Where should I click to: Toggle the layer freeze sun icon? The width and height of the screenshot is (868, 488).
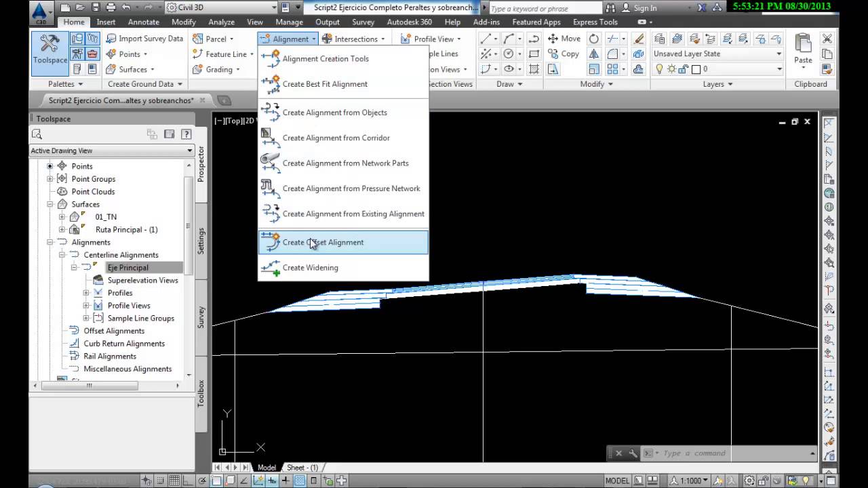point(671,69)
